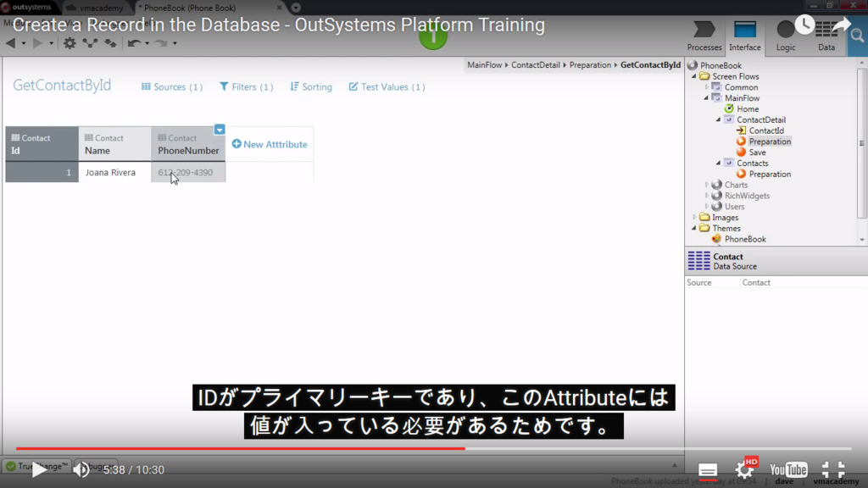This screenshot has height=488, width=868.
Task: Open video on YouTube logo
Action: click(788, 469)
